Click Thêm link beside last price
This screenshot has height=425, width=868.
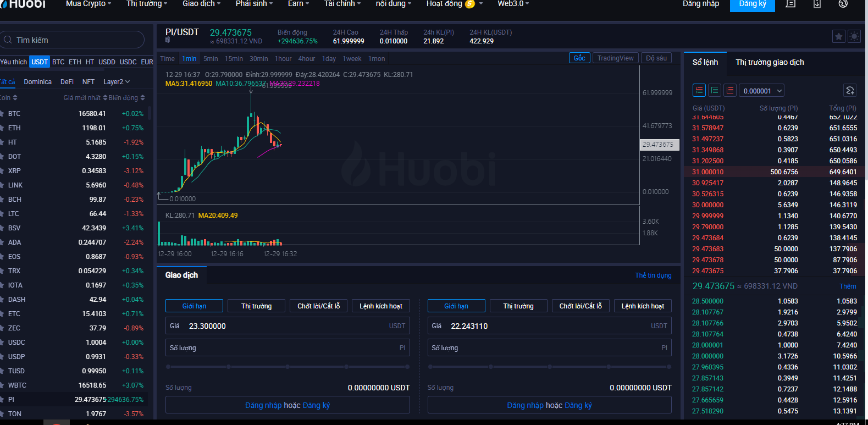tap(848, 286)
